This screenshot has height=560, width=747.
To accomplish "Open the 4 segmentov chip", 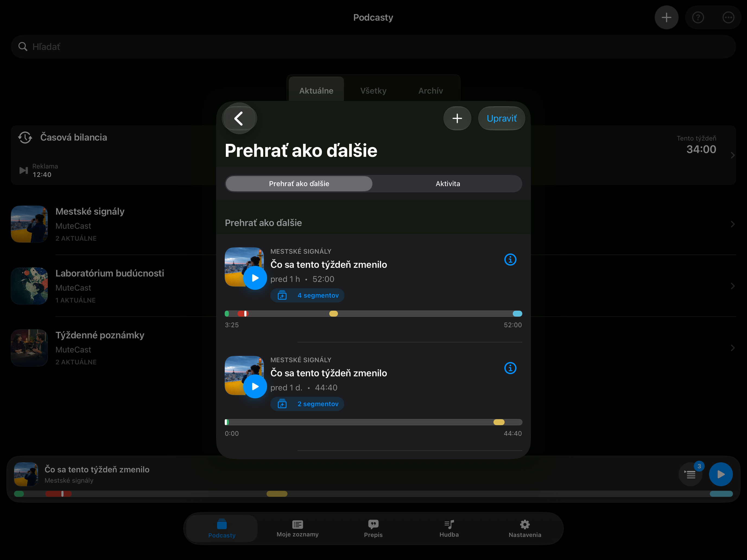I will 307,295.
